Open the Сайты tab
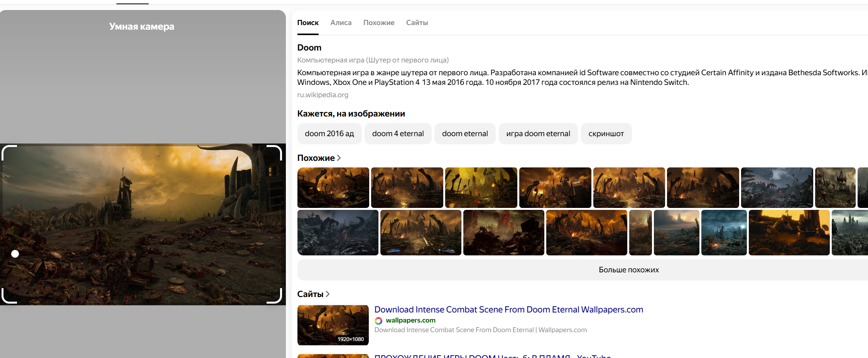This screenshot has height=358, width=868. (417, 23)
